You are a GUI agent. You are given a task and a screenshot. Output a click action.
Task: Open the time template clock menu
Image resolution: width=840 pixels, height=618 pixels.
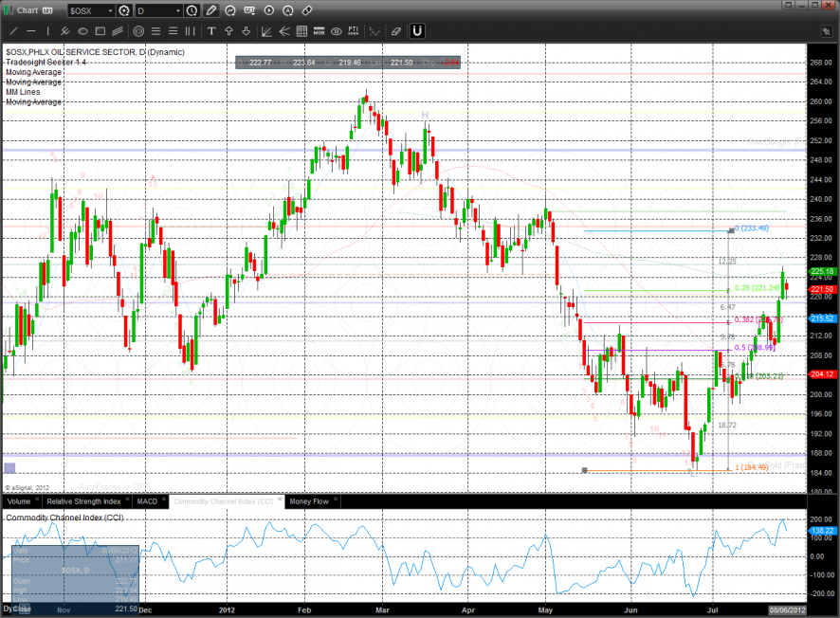pos(192,10)
